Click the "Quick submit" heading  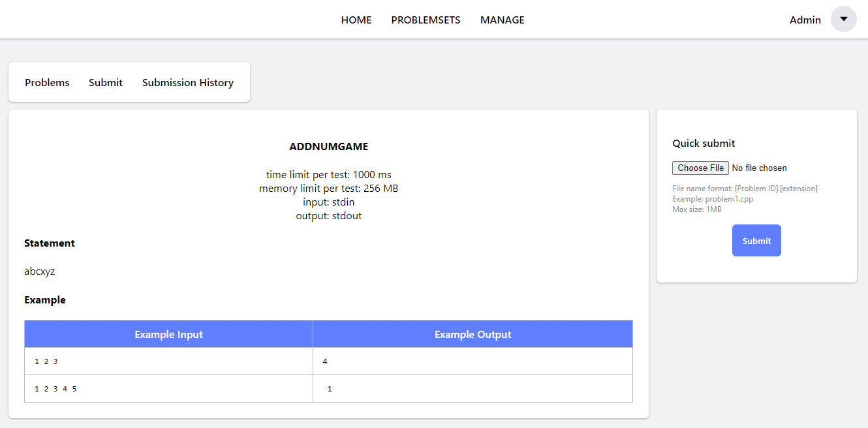(x=704, y=144)
